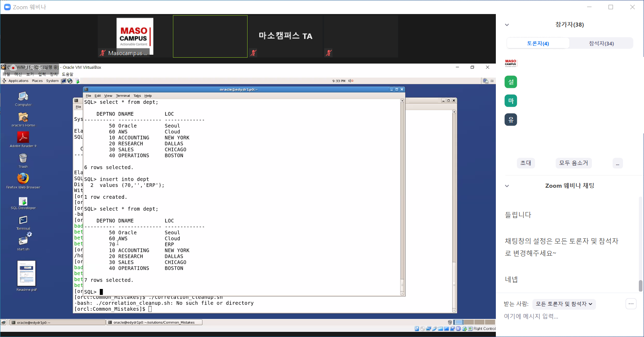Switch to the 참석자(34) tab

[x=601, y=43]
